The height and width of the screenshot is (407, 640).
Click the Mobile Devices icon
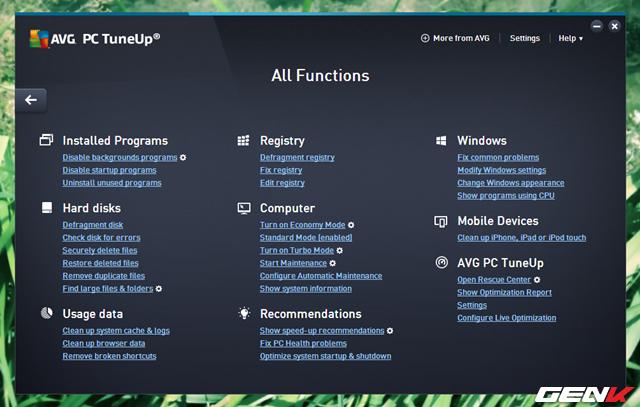[441, 221]
